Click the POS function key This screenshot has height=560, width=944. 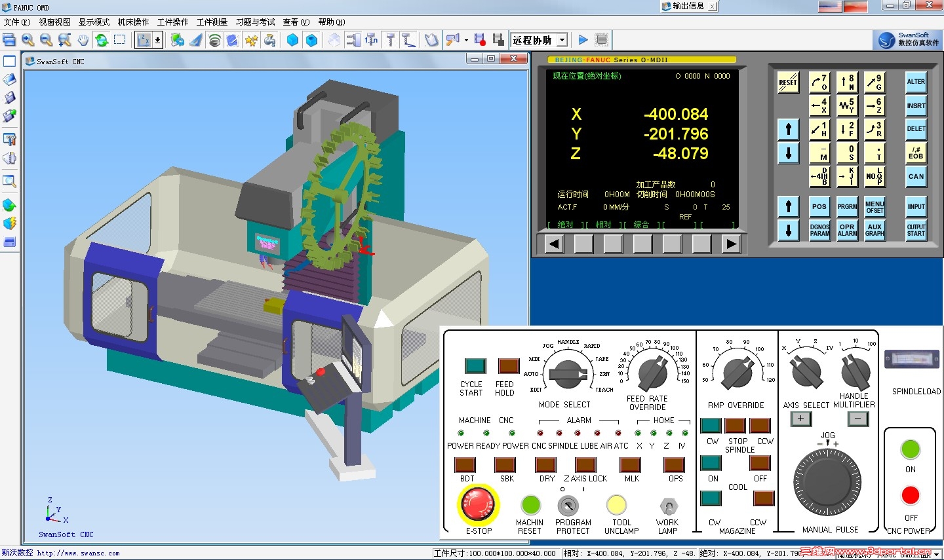pyautogui.click(x=819, y=206)
